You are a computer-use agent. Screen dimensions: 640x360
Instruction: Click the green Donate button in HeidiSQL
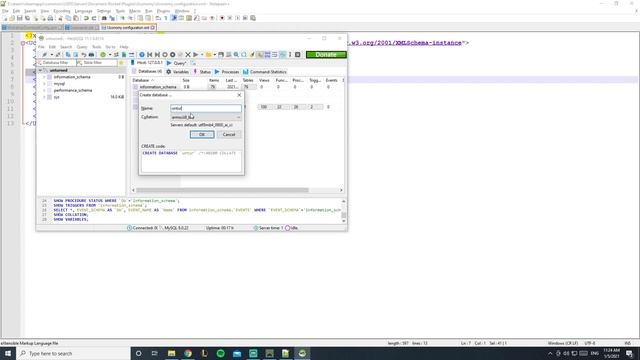pyautogui.click(x=326, y=54)
